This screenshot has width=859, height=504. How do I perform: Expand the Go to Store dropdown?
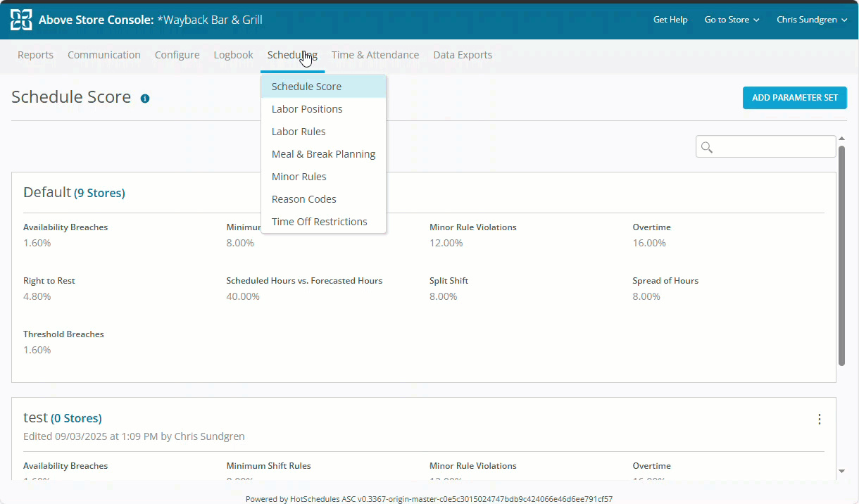tap(732, 20)
